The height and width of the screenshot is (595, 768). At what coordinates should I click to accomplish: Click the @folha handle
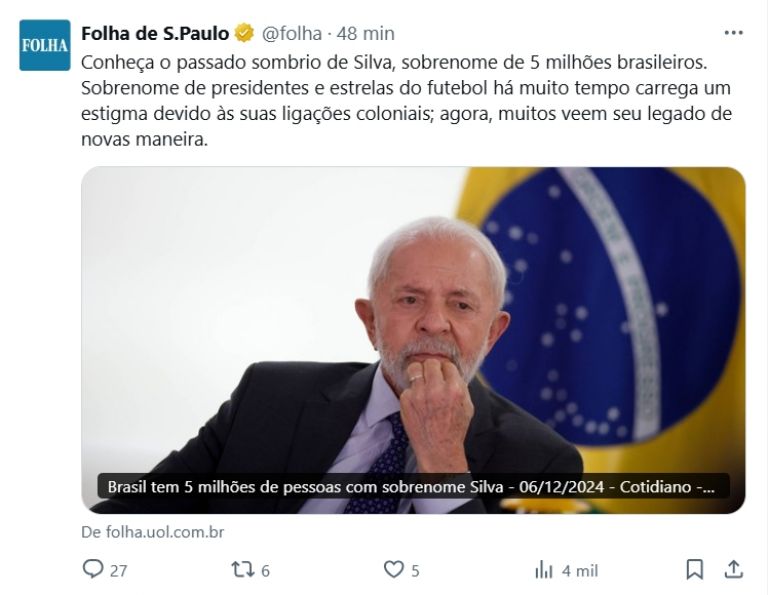291,33
